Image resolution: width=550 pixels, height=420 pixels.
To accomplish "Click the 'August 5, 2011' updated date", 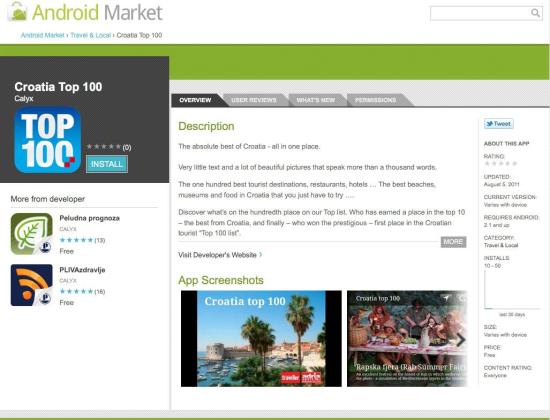I will click(x=502, y=184).
